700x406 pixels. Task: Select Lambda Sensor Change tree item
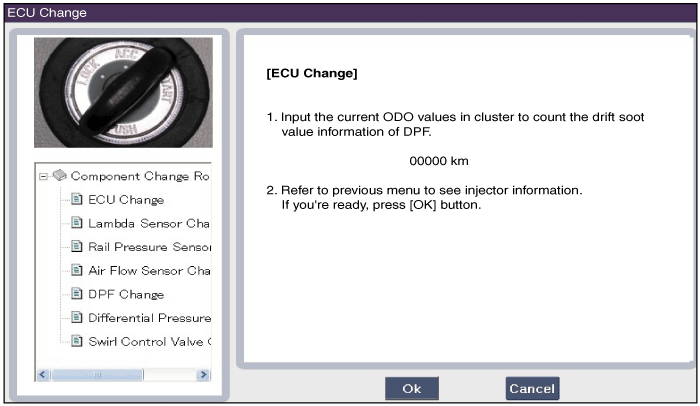[149, 223]
